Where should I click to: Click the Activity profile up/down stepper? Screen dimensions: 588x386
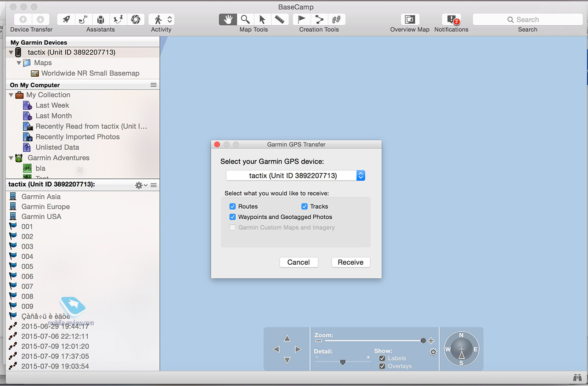(170, 19)
